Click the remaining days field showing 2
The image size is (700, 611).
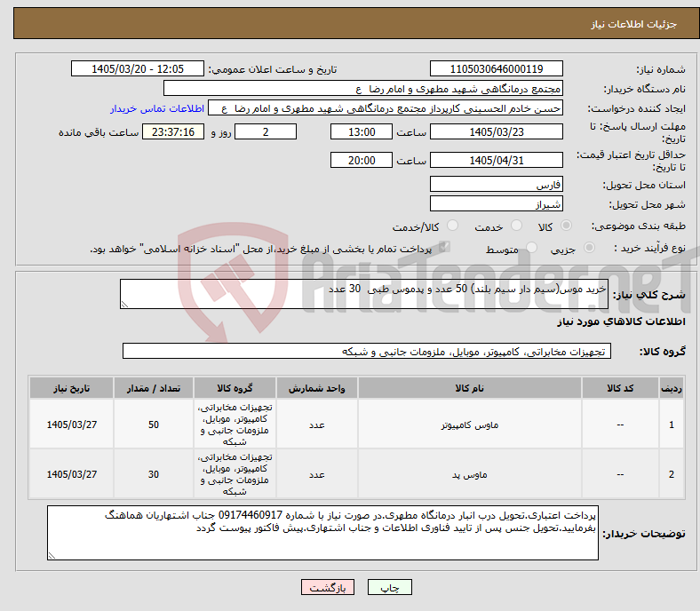coord(266,131)
